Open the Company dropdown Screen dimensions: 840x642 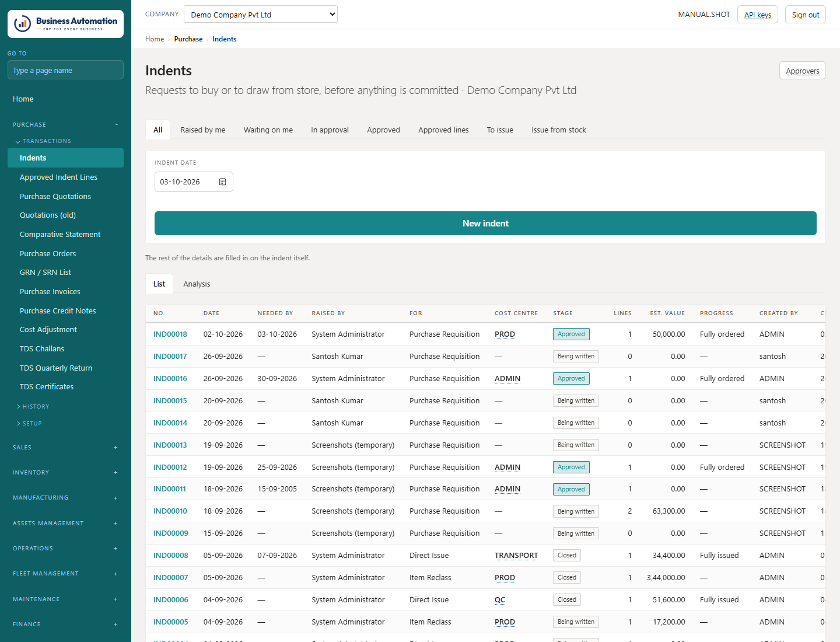click(x=261, y=15)
